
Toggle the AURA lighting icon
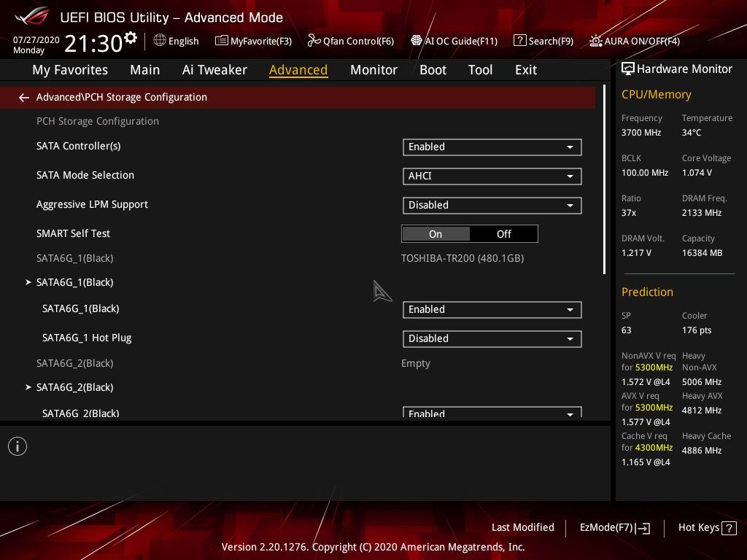pyautogui.click(x=595, y=41)
